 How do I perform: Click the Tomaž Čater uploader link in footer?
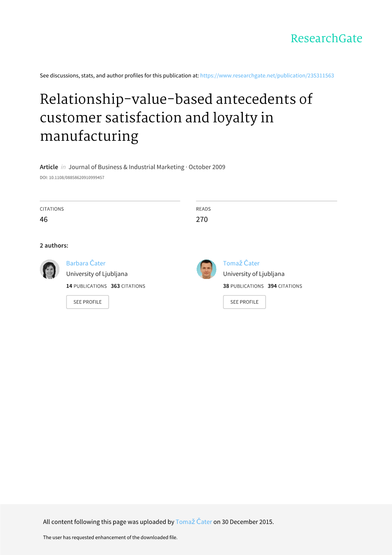coord(194,522)
